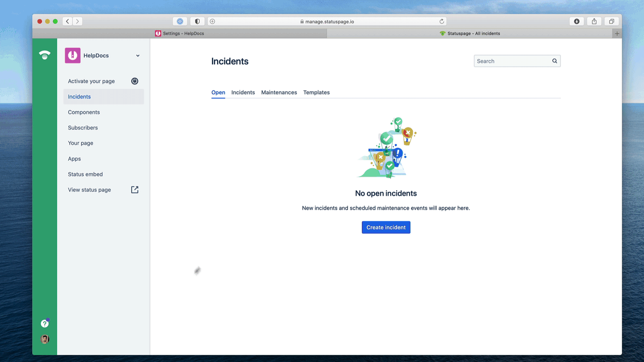
Task: Click the New incidents and scheduled maintenance text
Action: [386, 208]
